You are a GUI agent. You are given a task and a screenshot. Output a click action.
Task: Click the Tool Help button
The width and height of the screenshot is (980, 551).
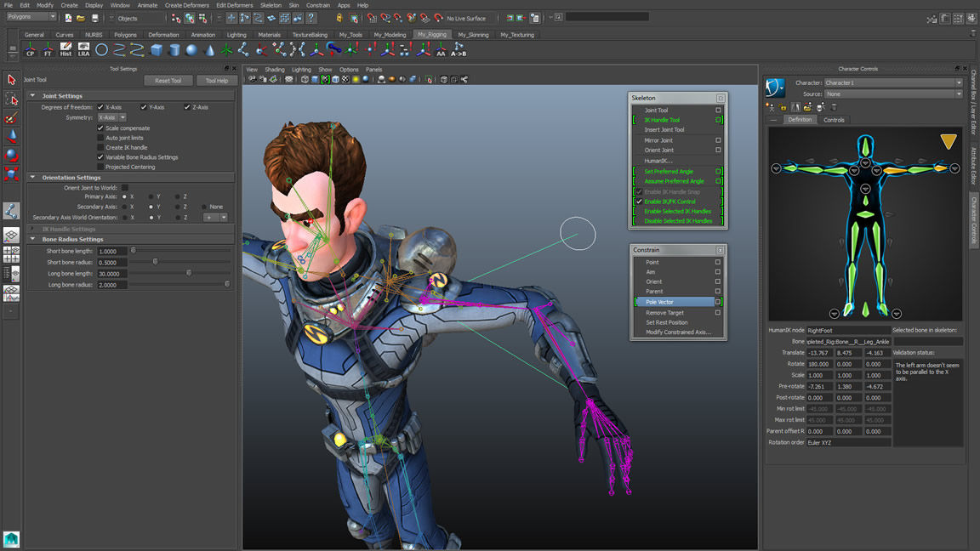tap(217, 81)
